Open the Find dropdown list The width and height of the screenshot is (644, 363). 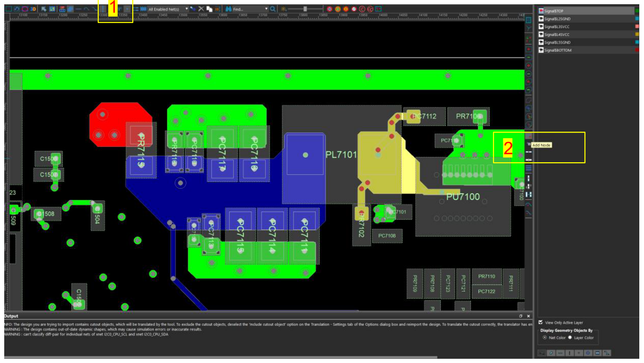pos(266,9)
